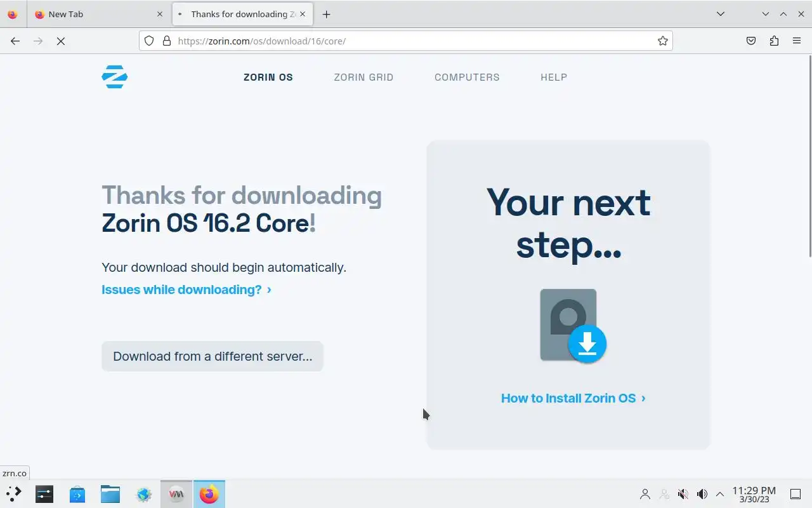The height and width of the screenshot is (508, 812).
Task: Open the speaker volume tray icon
Action: click(x=702, y=494)
